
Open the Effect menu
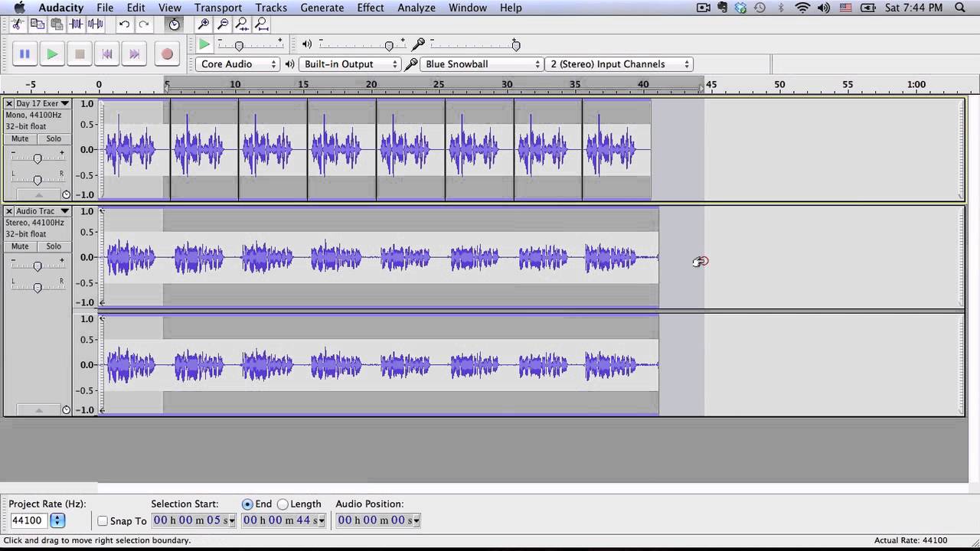pos(371,8)
